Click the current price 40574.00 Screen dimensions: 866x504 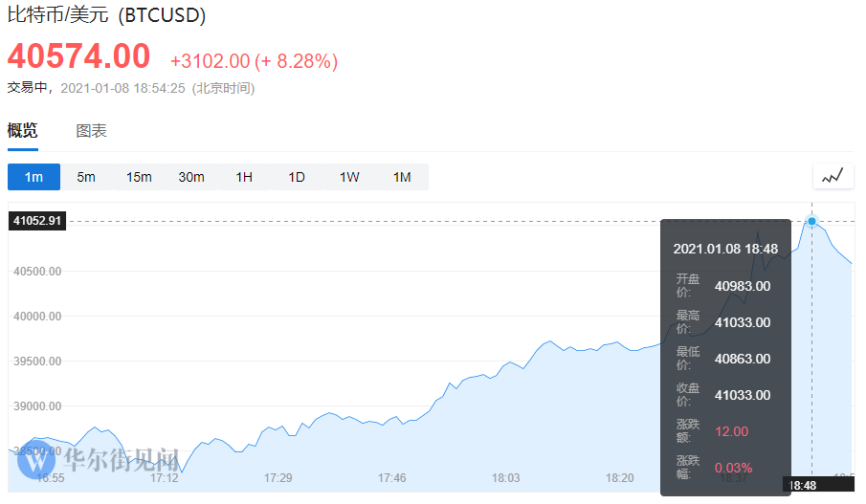(x=78, y=56)
